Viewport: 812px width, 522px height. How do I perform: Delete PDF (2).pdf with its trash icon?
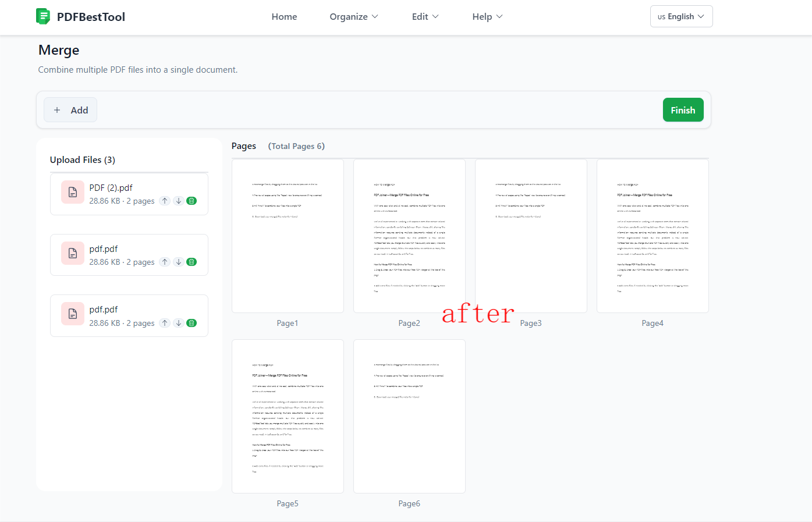(192, 201)
